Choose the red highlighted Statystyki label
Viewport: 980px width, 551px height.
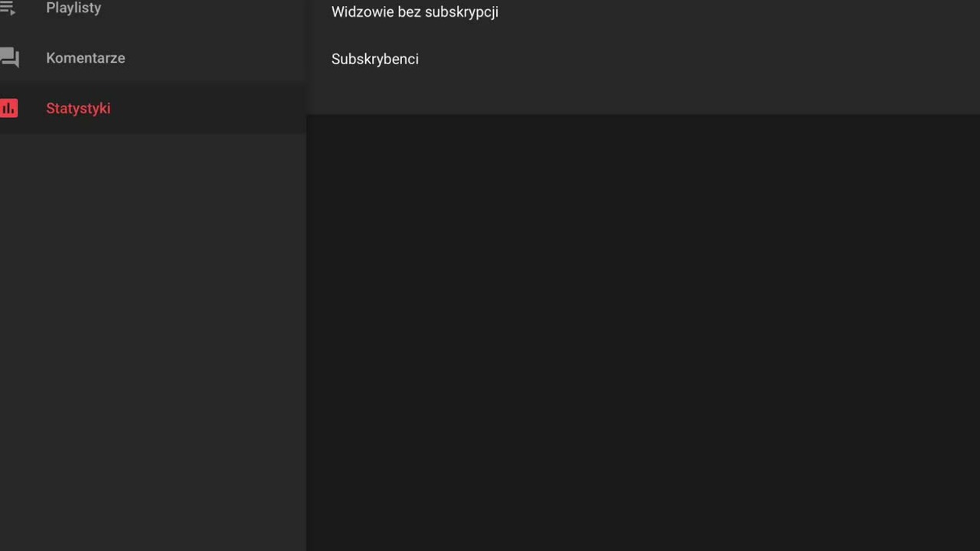78,108
